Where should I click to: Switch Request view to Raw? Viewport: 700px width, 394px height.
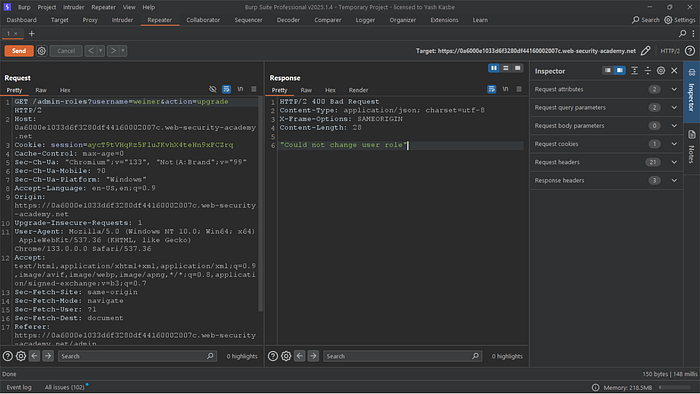[41, 90]
